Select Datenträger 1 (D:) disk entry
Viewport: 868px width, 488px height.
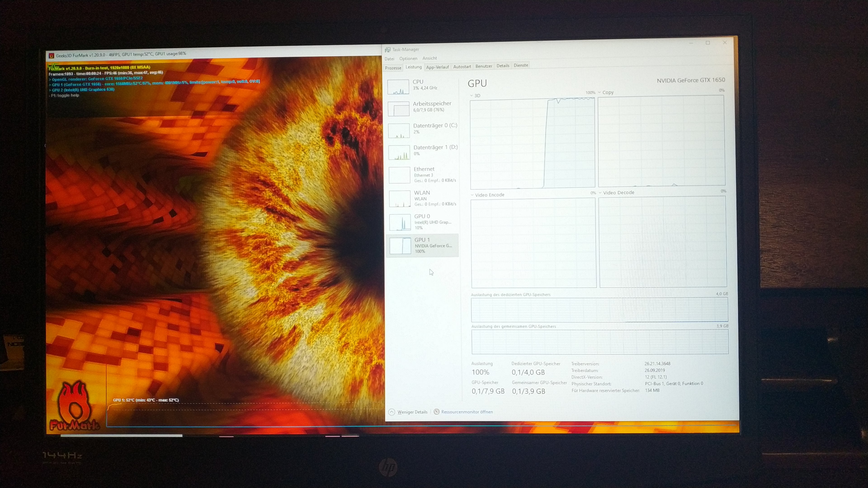point(435,150)
